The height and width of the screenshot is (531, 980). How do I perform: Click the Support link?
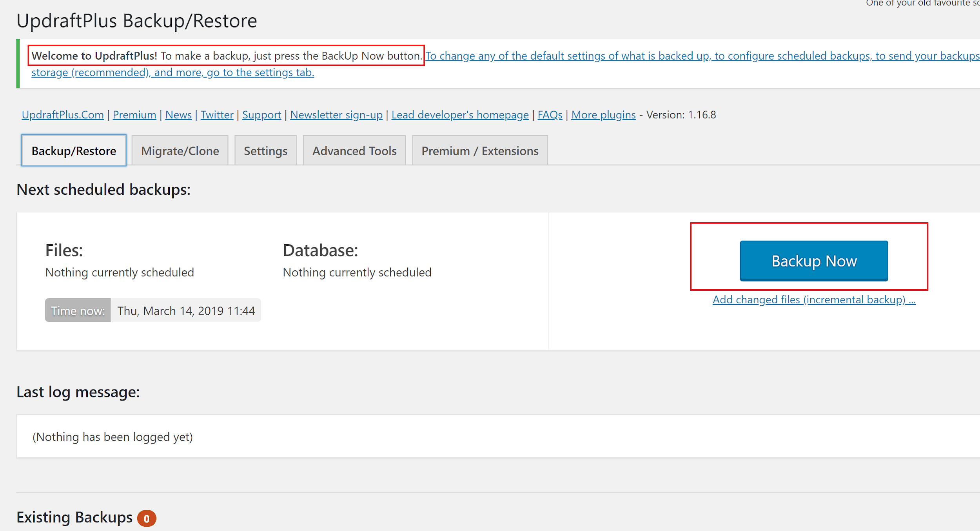261,115
